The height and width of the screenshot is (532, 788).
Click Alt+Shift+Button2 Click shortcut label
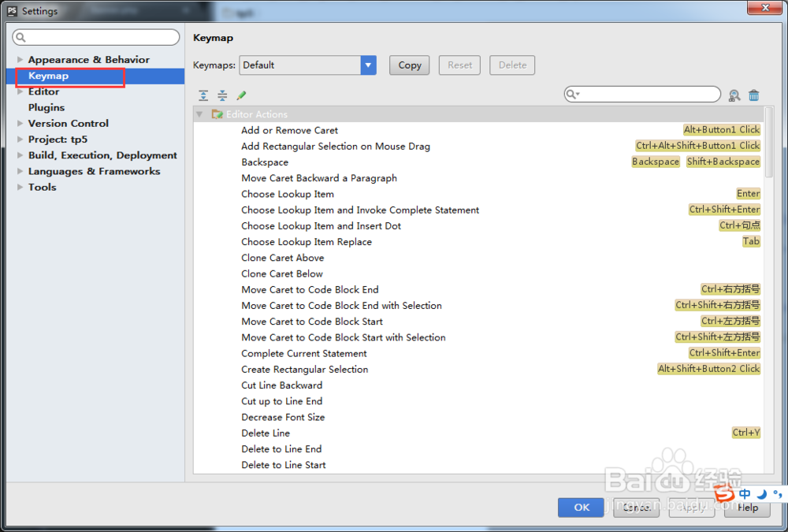click(708, 369)
